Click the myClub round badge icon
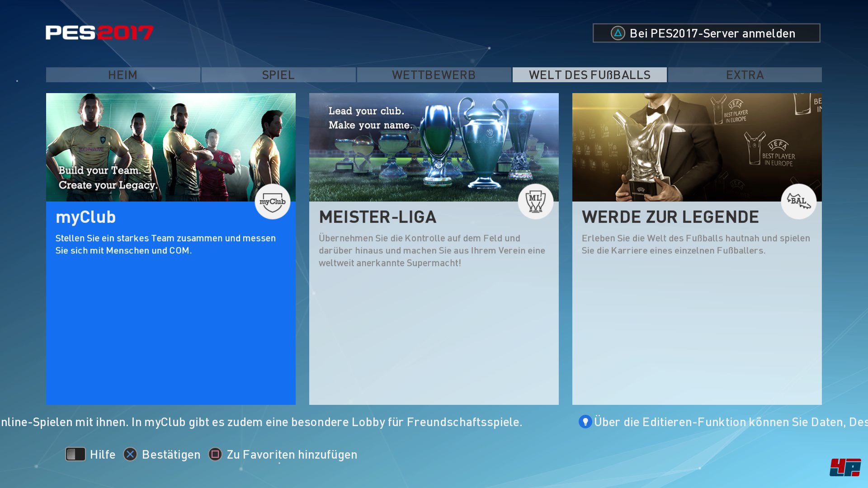 [x=272, y=202]
